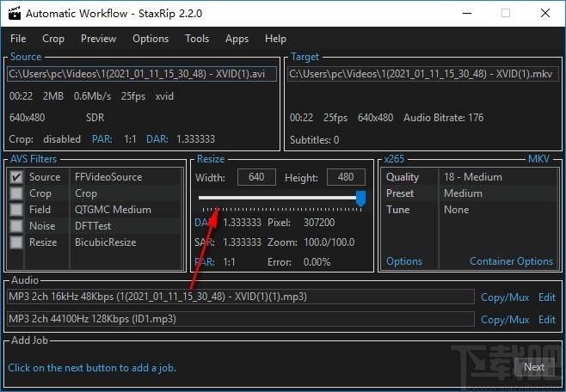
Task: Click the StaxRip clapperboard title bar icon
Action: coord(15,13)
